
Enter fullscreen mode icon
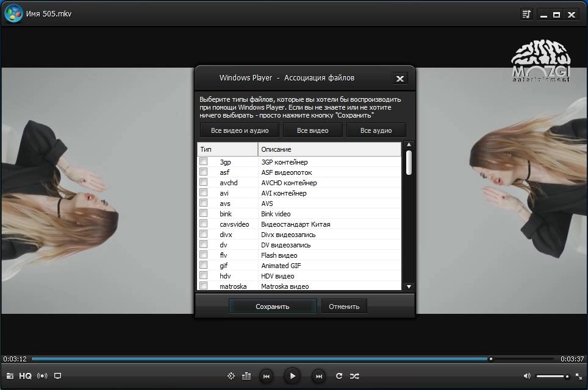point(579,376)
